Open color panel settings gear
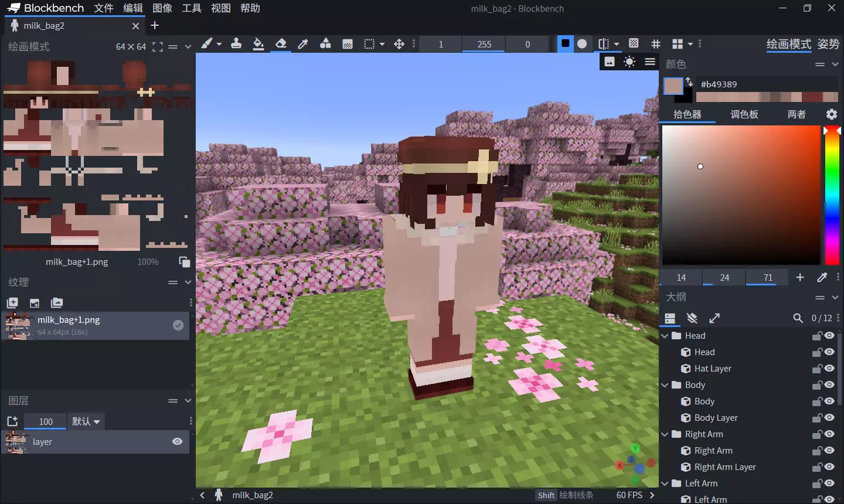 point(832,114)
